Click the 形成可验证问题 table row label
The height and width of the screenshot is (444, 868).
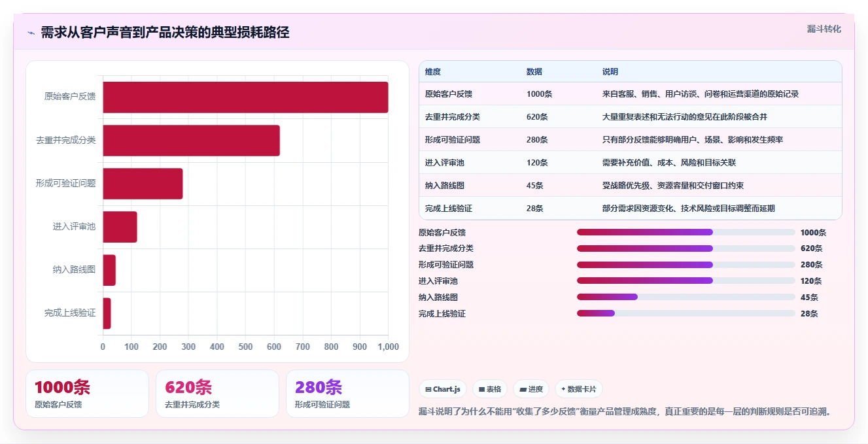pos(453,140)
